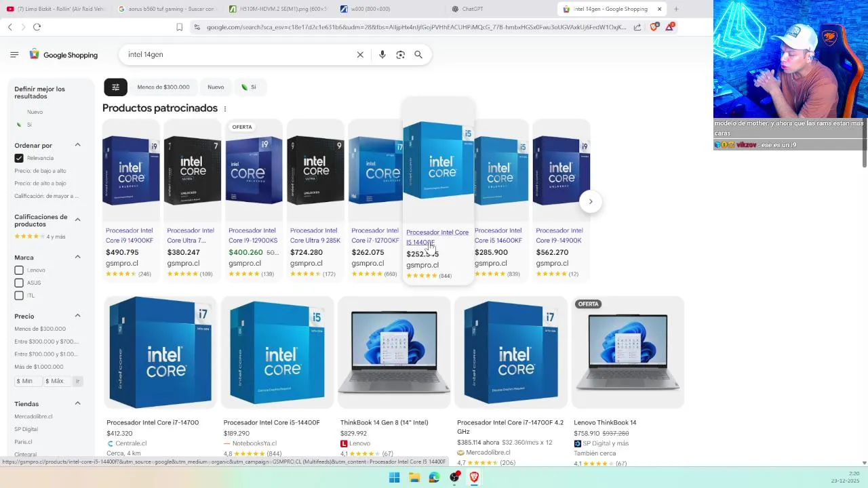The width and height of the screenshot is (868, 488).
Task: Share page using the address bar share icon
Action: pyautogui.click(x=637, y=27)
